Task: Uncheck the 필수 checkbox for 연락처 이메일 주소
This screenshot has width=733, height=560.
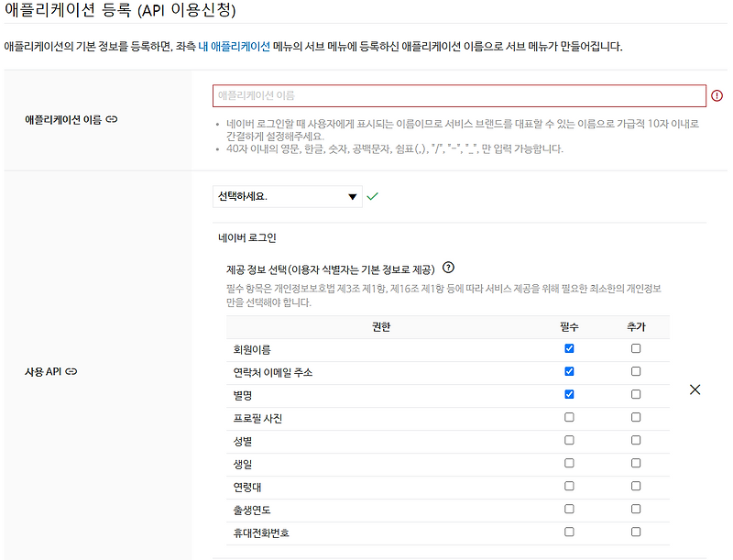Action: coord(569,371)
